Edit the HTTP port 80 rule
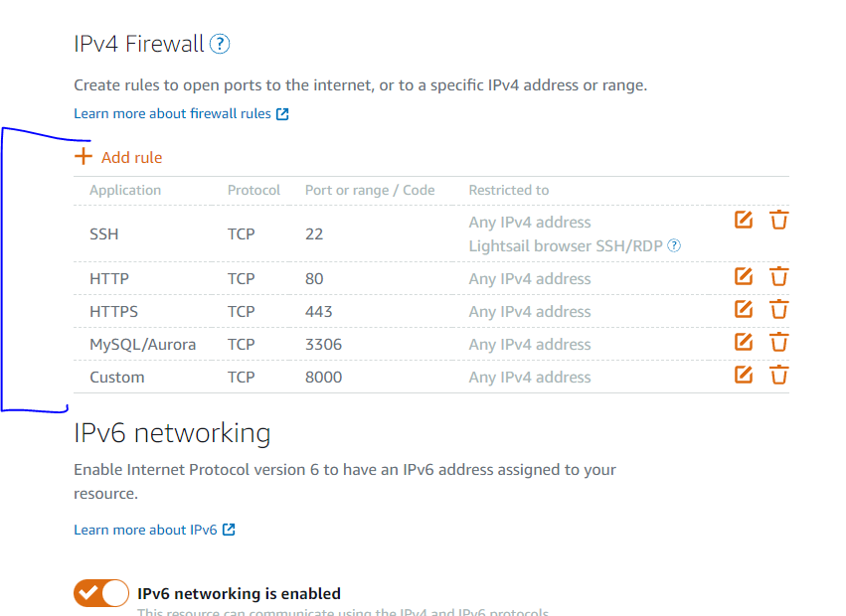 [744, 277]
